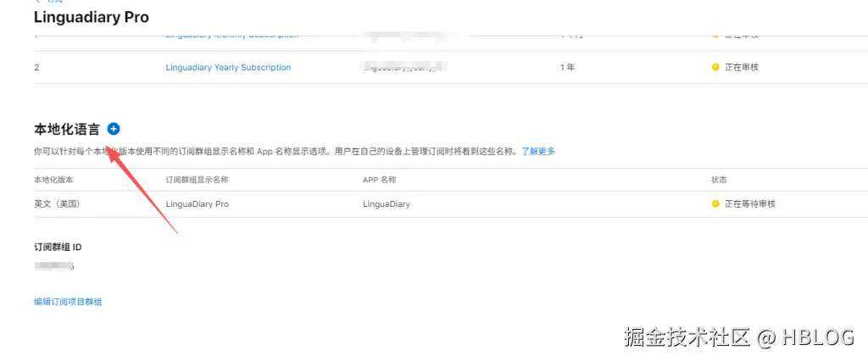Click the Linguadiary Pro page title
The width and height of the screenshot is (868, 362).
[92, 17]
